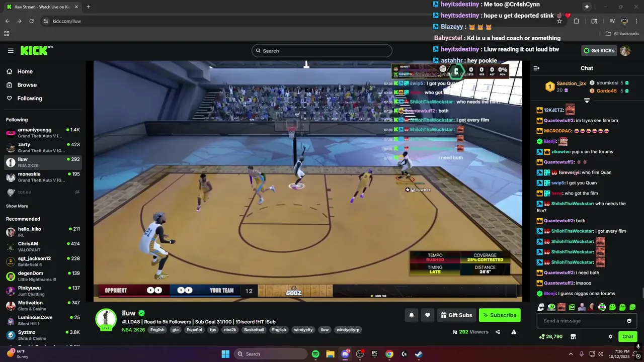
Task: Expand the Following list with Show More
Action: pos(17,206)
